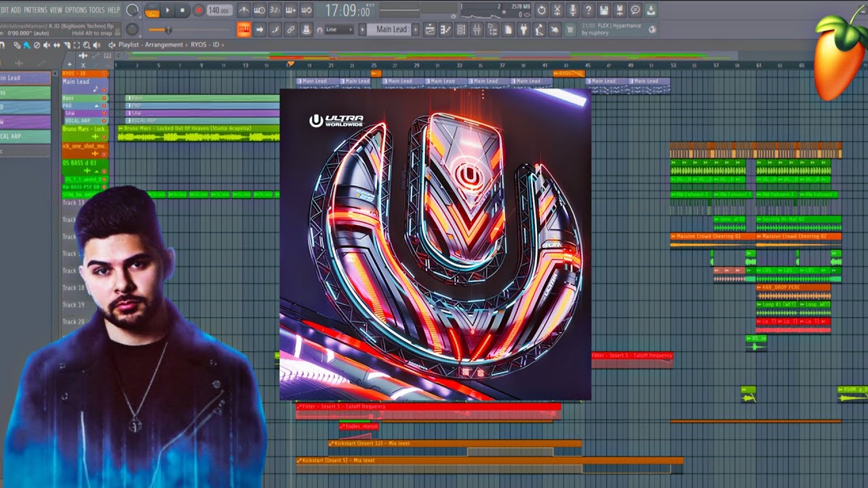Mute the RYOS - ID track
This screenshot has height=488, width=868.
(104, 73)
